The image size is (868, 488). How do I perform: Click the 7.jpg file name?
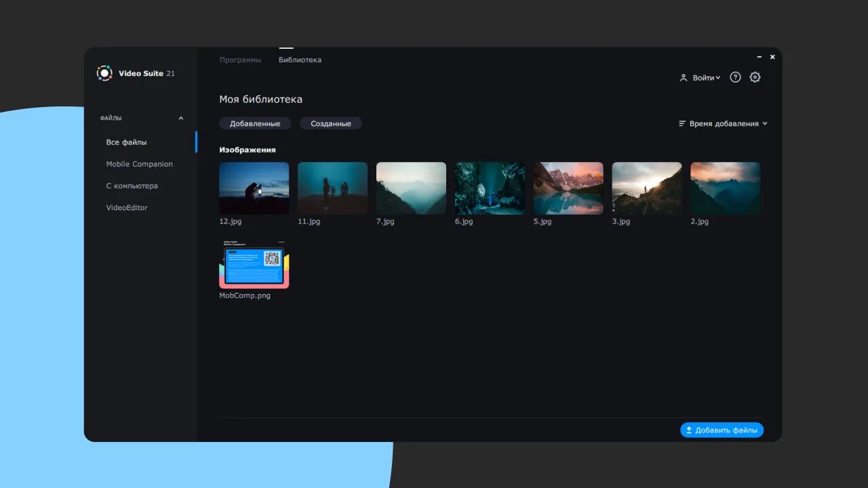(385, 222)
